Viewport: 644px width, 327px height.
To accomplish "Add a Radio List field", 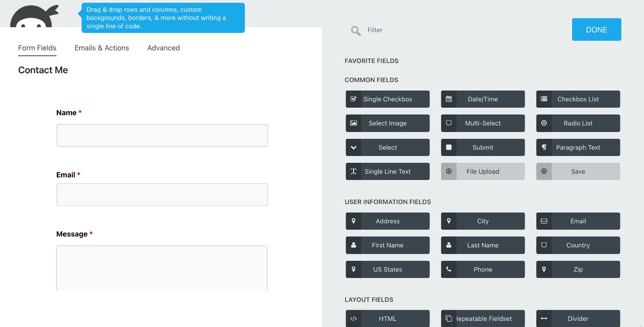I will click(578, 123).
